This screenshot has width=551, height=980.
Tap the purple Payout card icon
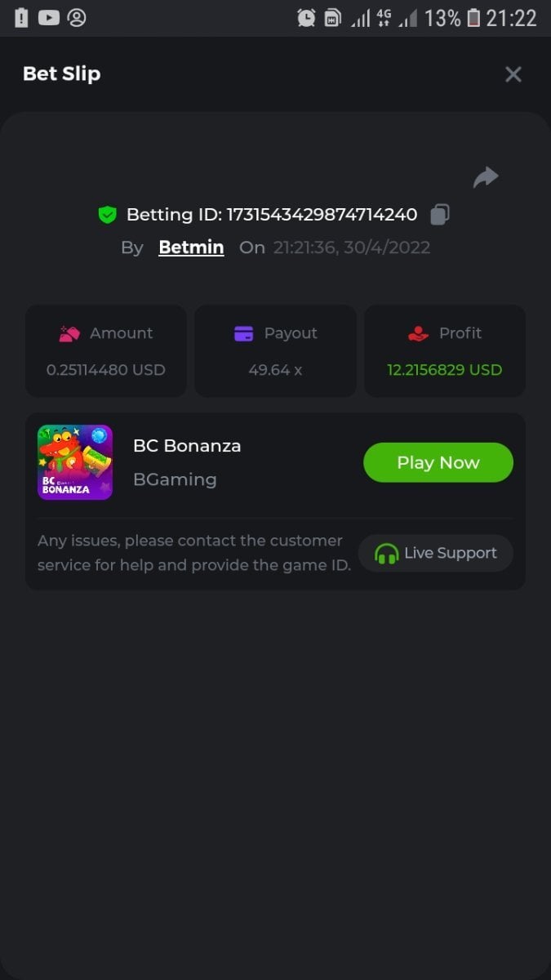coord(244,333)
